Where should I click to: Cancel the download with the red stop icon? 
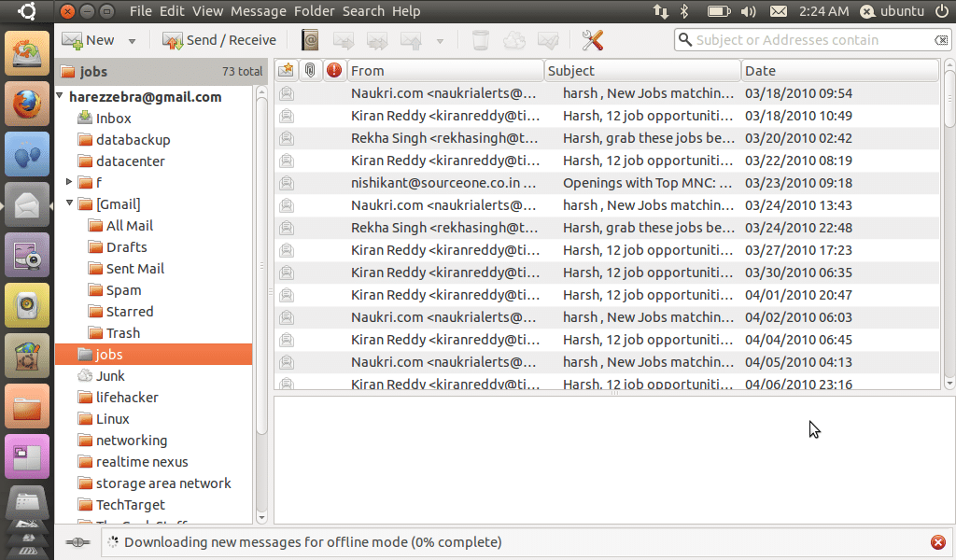point(937,542)
